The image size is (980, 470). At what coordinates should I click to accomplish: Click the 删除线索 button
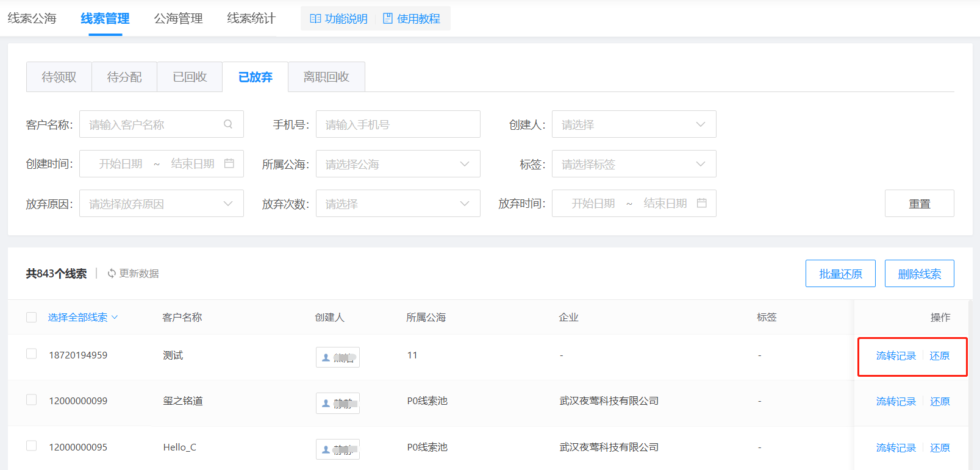(920, 274)
